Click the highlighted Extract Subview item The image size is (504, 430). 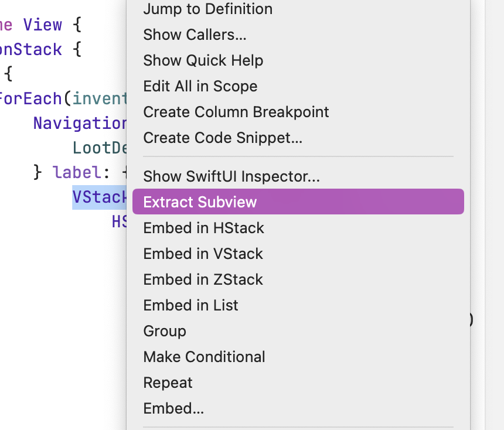[200, 202]
